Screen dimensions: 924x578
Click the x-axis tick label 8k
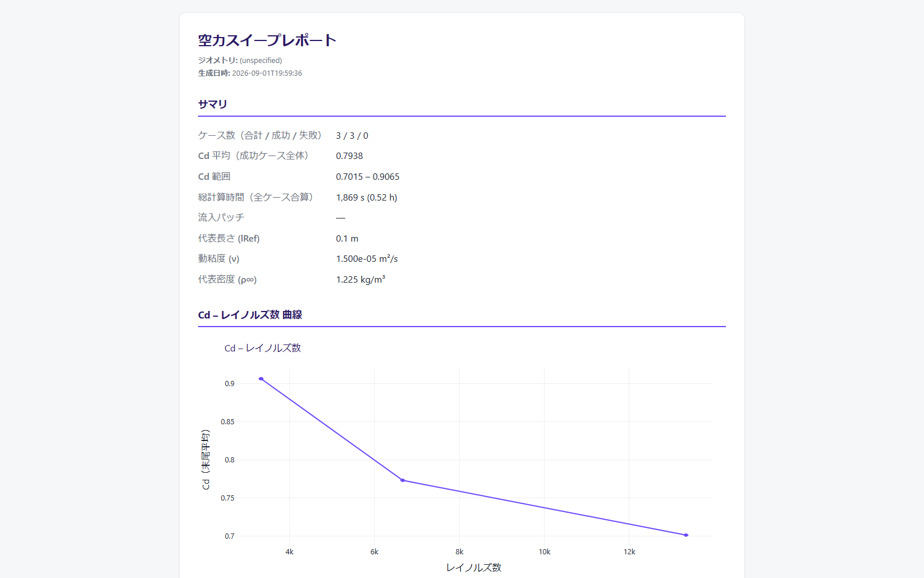click(x=459, y=552)
